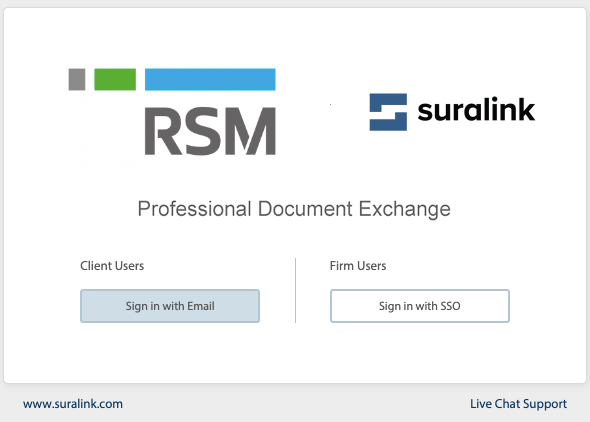
Task: Click the blue Suralink S logo icon
Action: pyautogui.click(x=388, y=112)
